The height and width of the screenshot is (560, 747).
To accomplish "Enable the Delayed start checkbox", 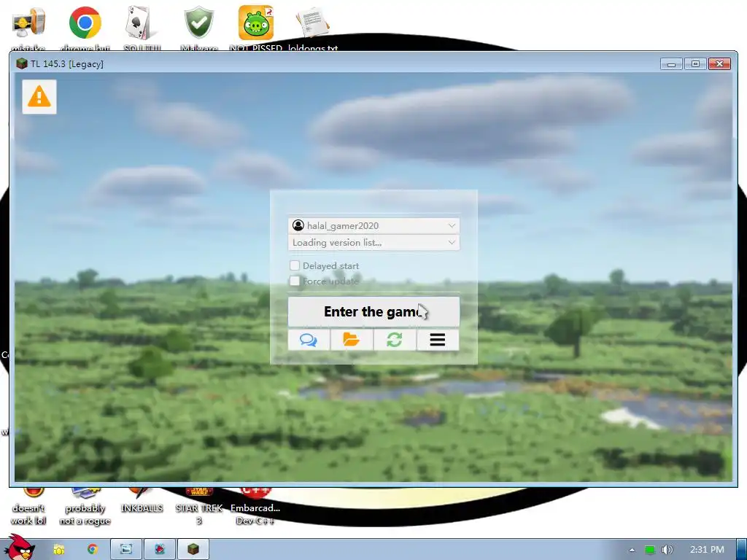I will pos(295,265).
